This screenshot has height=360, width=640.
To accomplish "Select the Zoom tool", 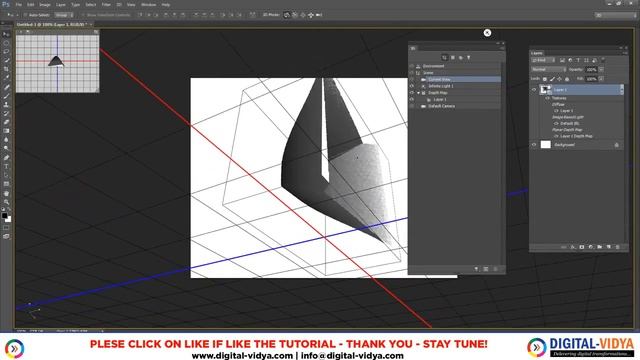I will pyautogui.click(x=6, y=202).
